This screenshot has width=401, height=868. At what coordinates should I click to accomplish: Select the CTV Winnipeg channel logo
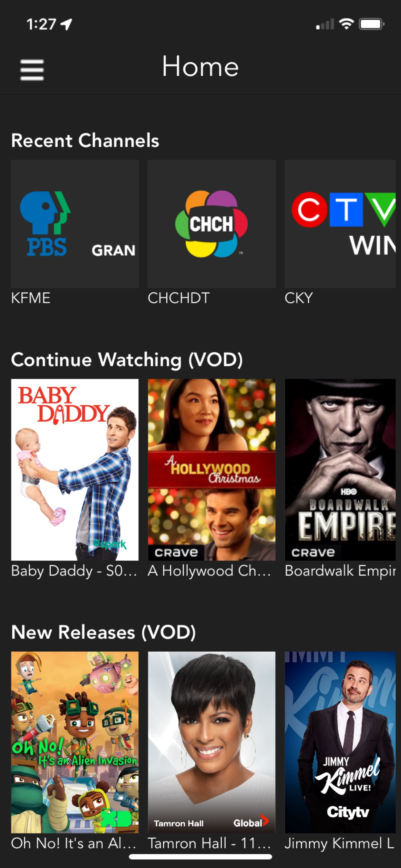pos(340,224)
